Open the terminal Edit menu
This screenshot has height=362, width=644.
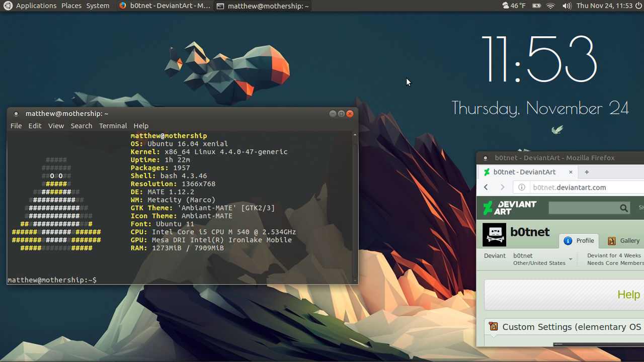coord(35,126)
